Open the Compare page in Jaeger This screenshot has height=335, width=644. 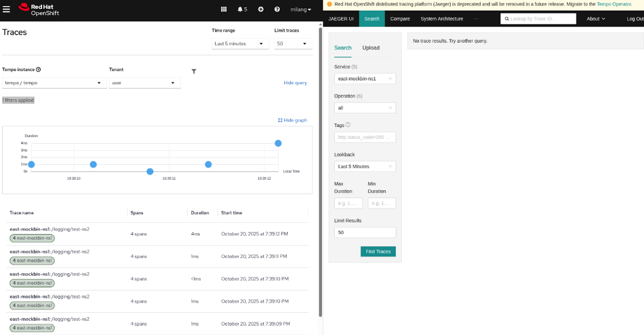point(400,19)
